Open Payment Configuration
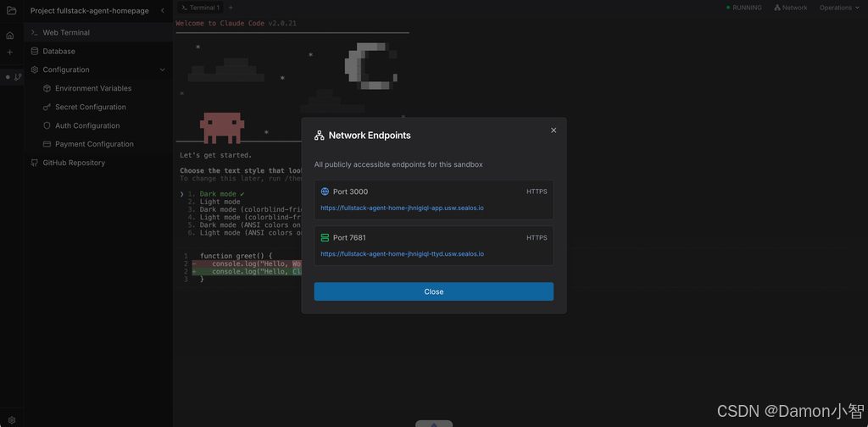 94,144
